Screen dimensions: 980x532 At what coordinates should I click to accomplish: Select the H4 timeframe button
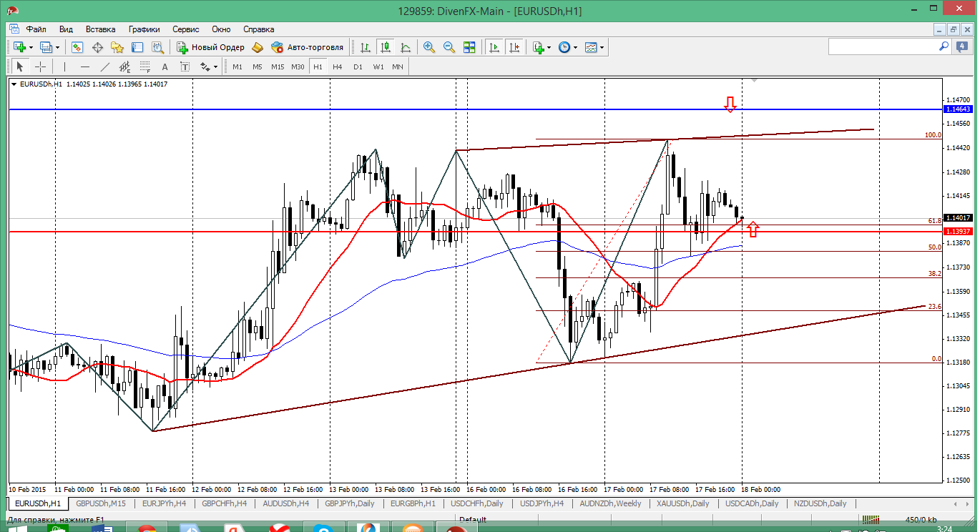338,67
